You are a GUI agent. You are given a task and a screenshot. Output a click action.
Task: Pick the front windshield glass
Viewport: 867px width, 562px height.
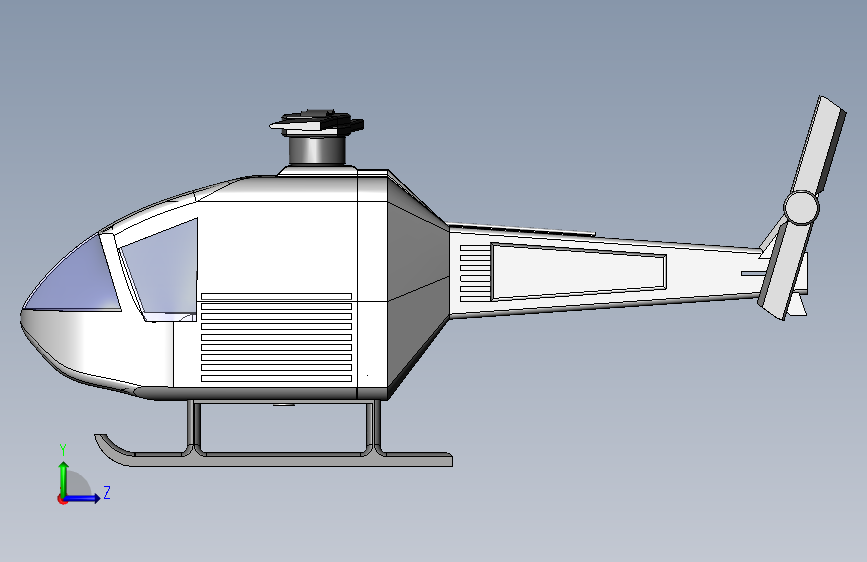pyautogui.click(x=72, y=273)
